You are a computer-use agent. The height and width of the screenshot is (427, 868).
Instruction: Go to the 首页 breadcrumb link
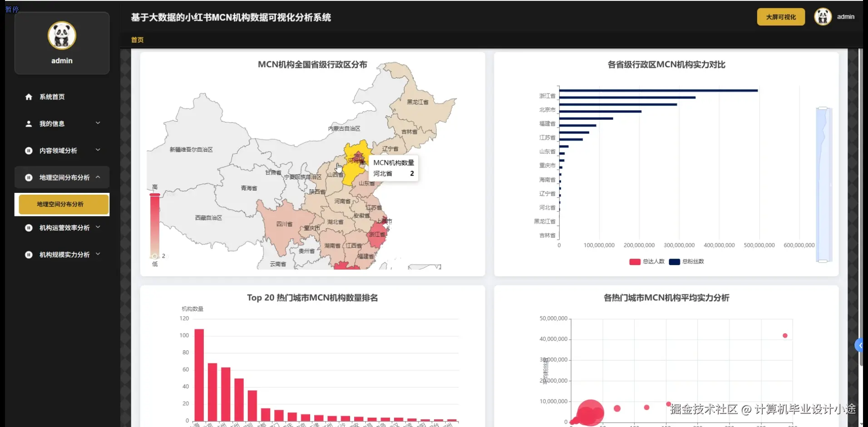click(x=137, y=40)
